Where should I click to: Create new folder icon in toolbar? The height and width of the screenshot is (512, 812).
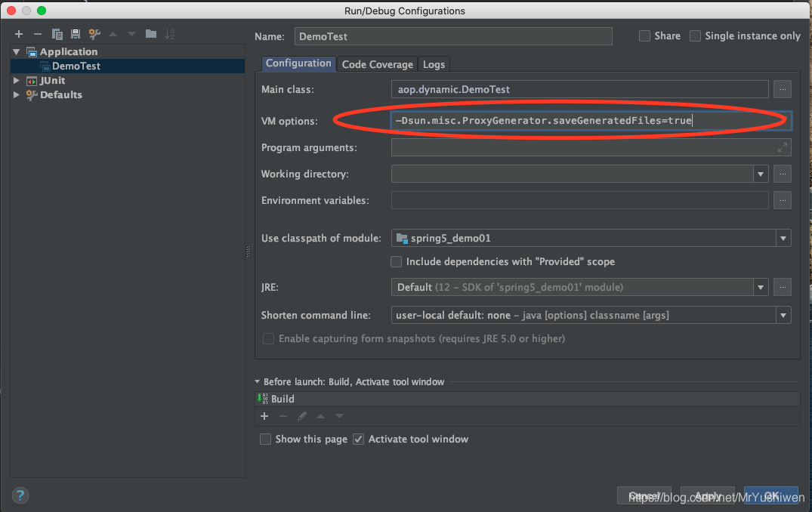tap(151, 34)
